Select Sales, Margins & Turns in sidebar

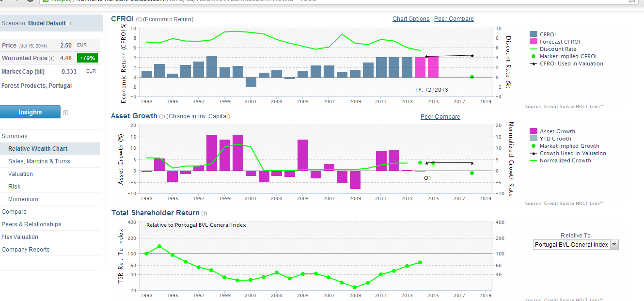click(39, 161)
